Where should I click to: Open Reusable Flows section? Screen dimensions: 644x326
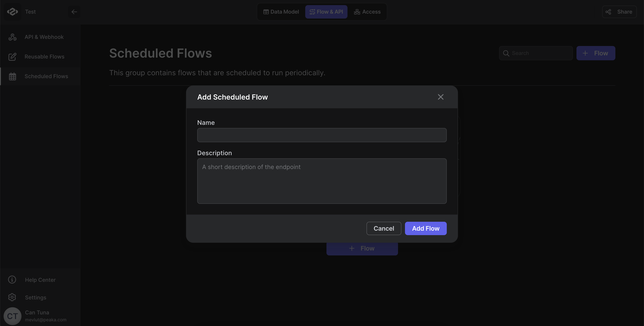pos(40,57)
